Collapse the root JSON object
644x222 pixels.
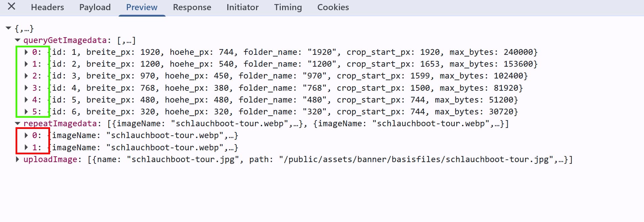tap(9, 28)
